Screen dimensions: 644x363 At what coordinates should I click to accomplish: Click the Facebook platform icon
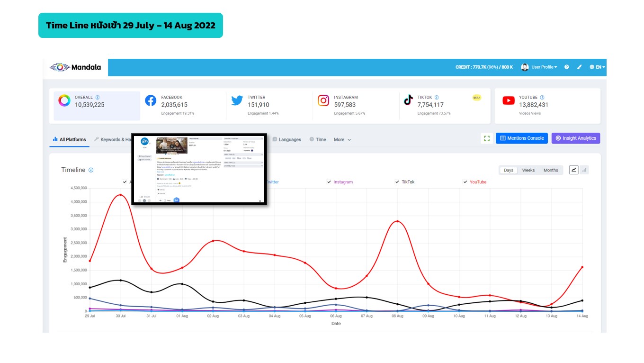(x=151, y=100)
